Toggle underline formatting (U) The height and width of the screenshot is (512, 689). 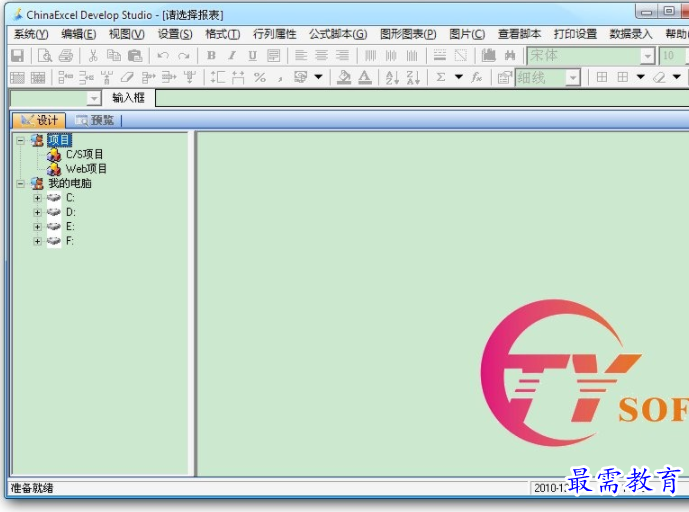point(252,56)
